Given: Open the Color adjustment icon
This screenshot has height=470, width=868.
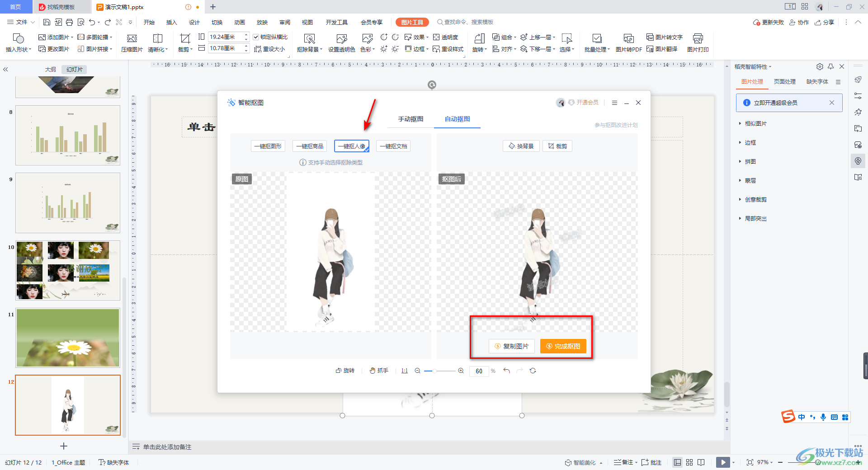Looking at the screenshot, I should pyautogui.click(x=367, y=38).
